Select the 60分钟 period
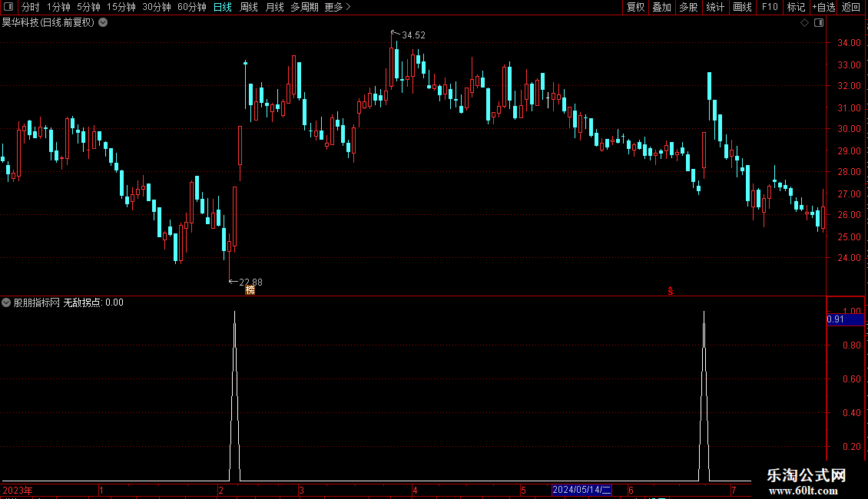 [191, 7]
